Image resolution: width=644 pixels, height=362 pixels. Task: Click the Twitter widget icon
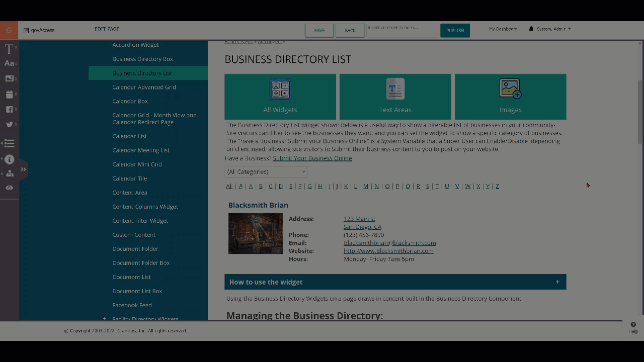(x=9, y=124)
